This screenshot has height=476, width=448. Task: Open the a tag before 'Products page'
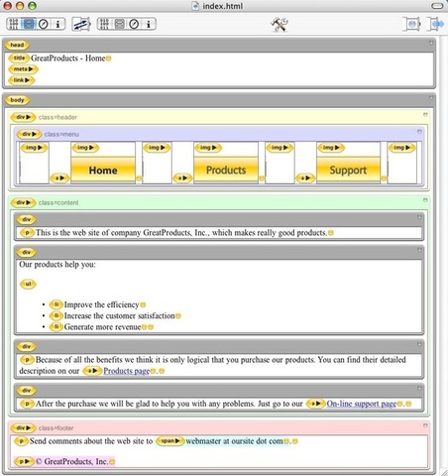(92, 371)
